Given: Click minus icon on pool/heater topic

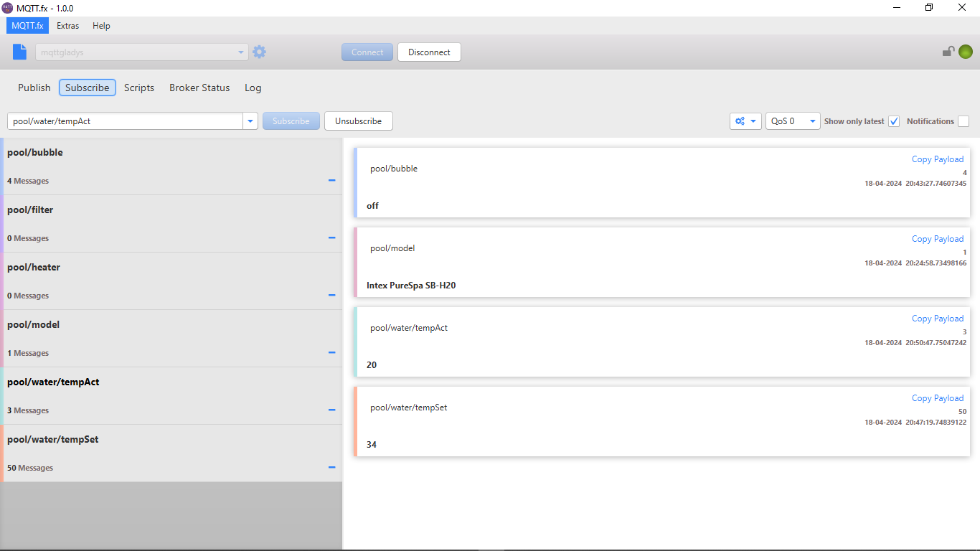Looking at the screenshot, I should coord(332,295).
